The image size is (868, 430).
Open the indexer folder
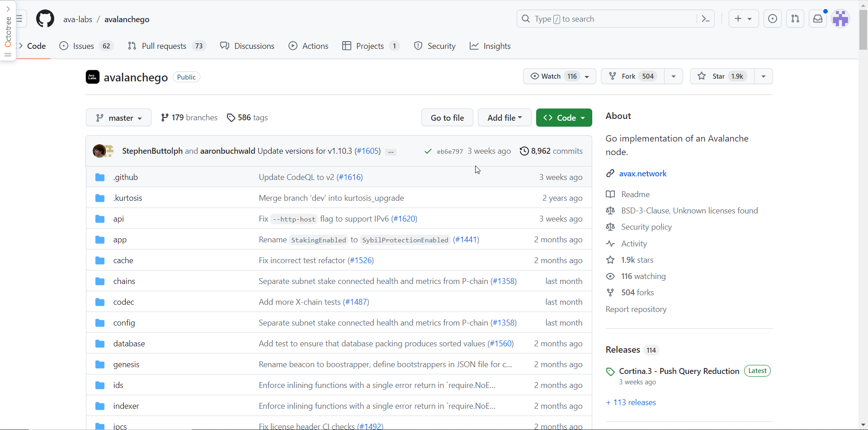click(126, 406)
